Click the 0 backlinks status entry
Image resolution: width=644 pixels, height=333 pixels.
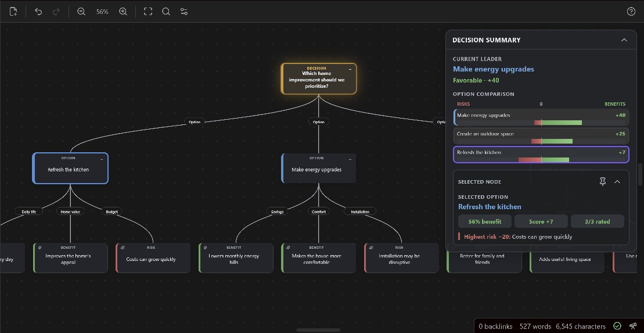[495, 326]
